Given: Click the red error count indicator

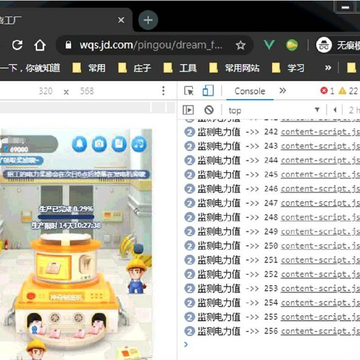Looking at the screenshot, I should [327, 91].
